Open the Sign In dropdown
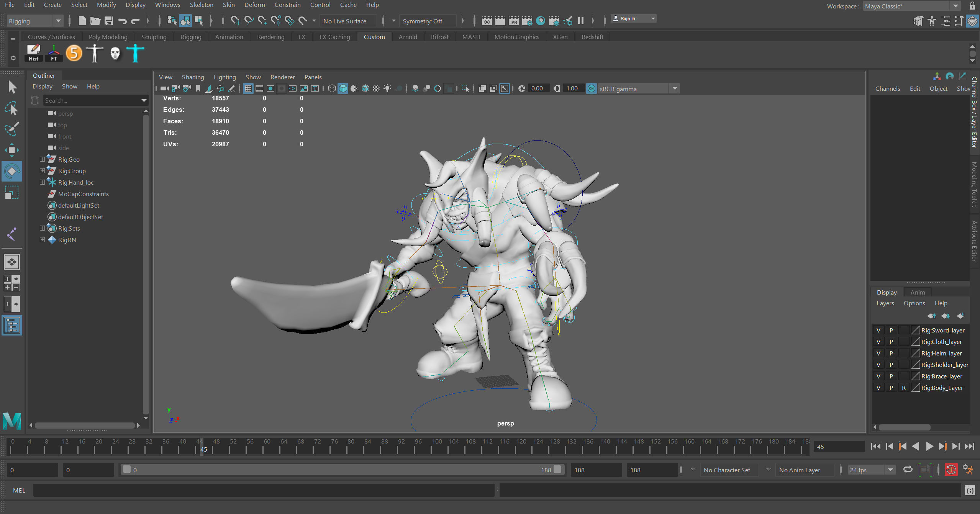The width and height of the screenshot is (980, 514). point(633,18)
